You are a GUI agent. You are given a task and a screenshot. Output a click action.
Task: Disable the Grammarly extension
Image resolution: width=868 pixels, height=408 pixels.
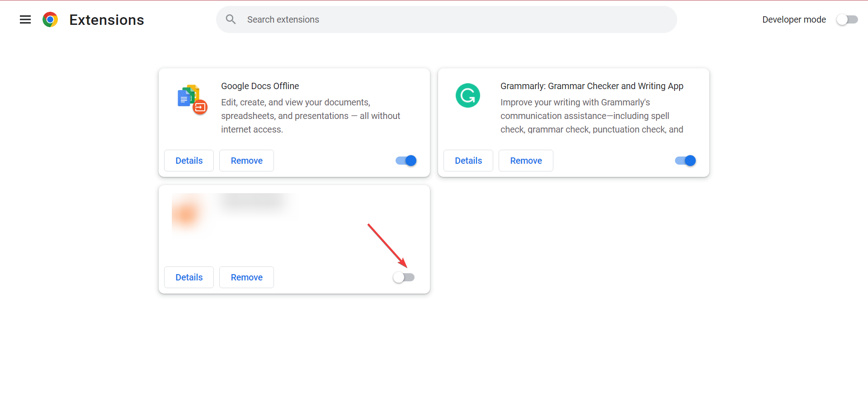click(684, 161)
